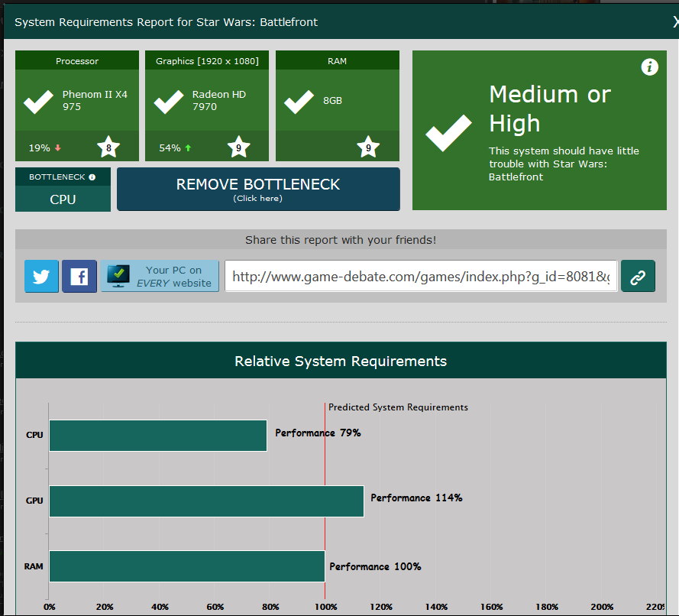Click the 54% graphics value
This screenshot has width=679, height=616.
[170, 148]
